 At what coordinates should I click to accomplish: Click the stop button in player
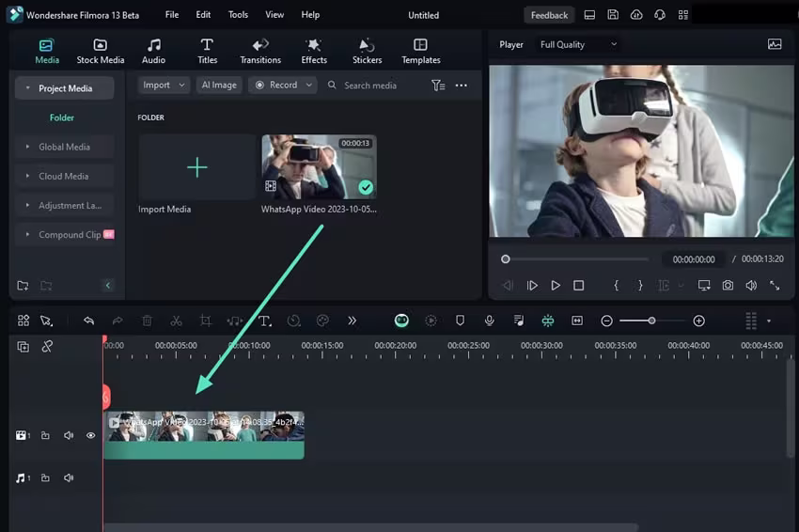tap(578, 286)
